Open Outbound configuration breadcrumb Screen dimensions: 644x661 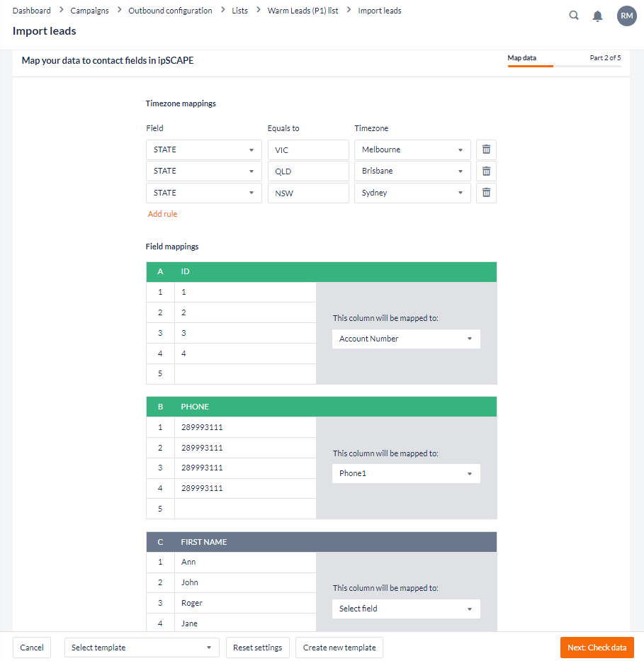pos(170,11)
